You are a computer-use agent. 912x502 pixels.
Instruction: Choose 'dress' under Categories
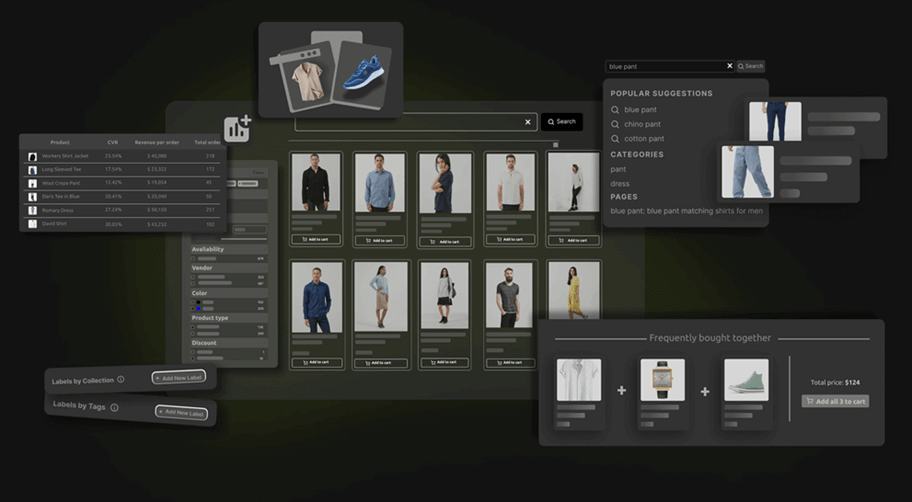620,184
